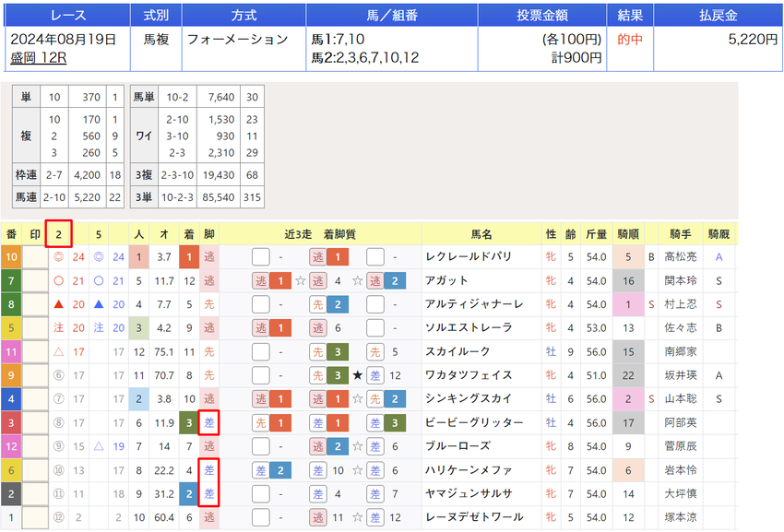
Task: Click the 騎手 column header
Action: click(x=681, y=234)
